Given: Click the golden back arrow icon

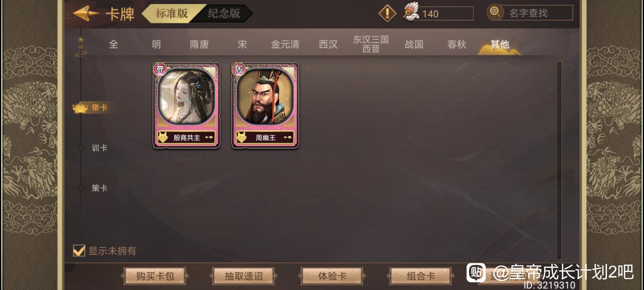Looking at the screenshot, I should pos(85,13).
